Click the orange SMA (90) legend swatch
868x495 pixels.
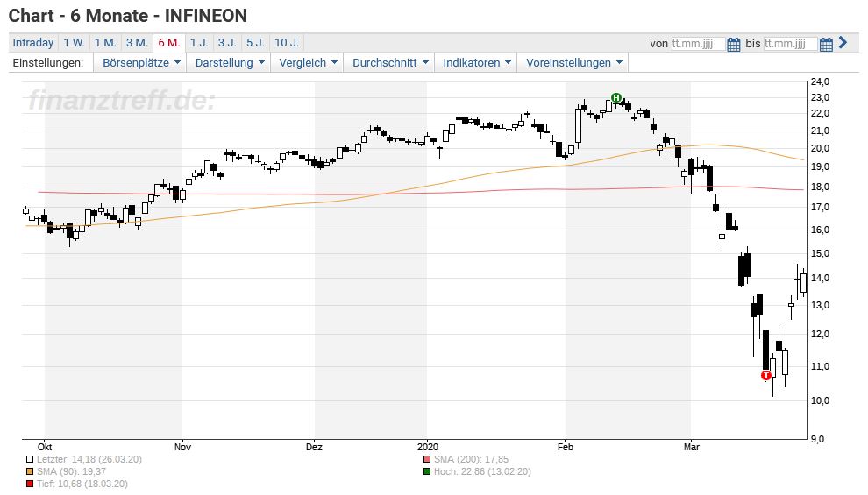tap(29, 471)
